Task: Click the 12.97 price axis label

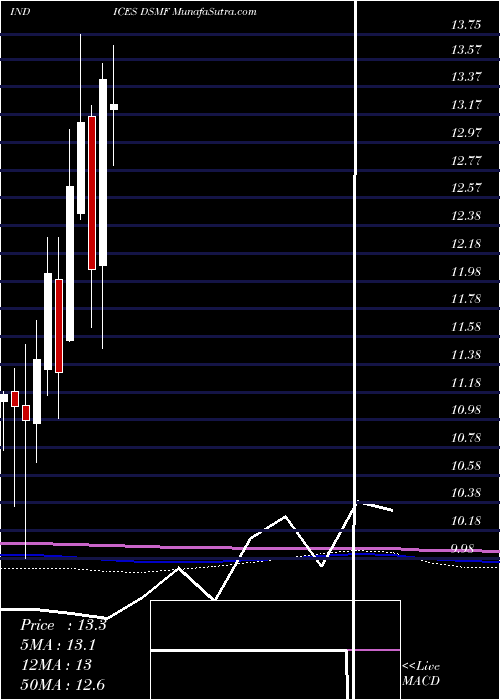Action: (466, 133)
